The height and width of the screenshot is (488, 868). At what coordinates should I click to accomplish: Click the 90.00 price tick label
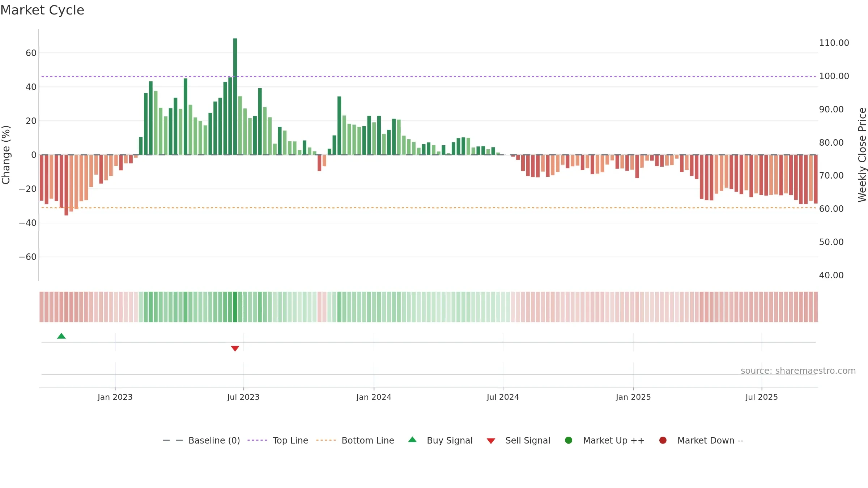pos(831,110)
